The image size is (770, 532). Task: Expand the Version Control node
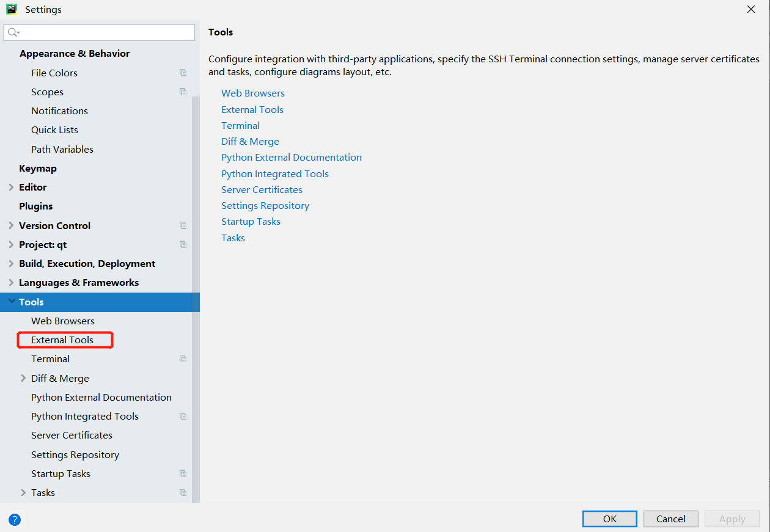[11, 225]
